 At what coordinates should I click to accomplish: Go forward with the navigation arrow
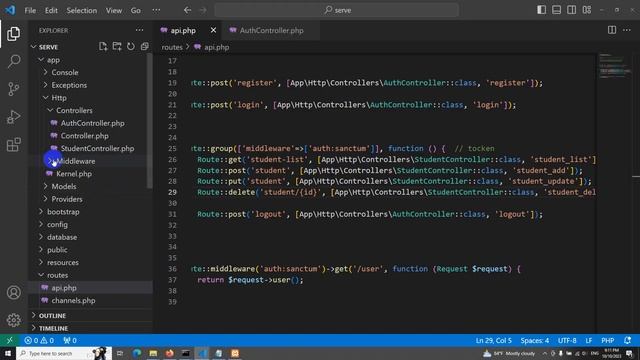203,10
